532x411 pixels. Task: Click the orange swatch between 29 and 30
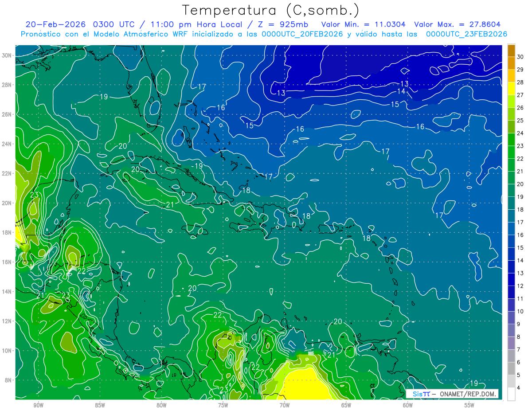(511, 63)
